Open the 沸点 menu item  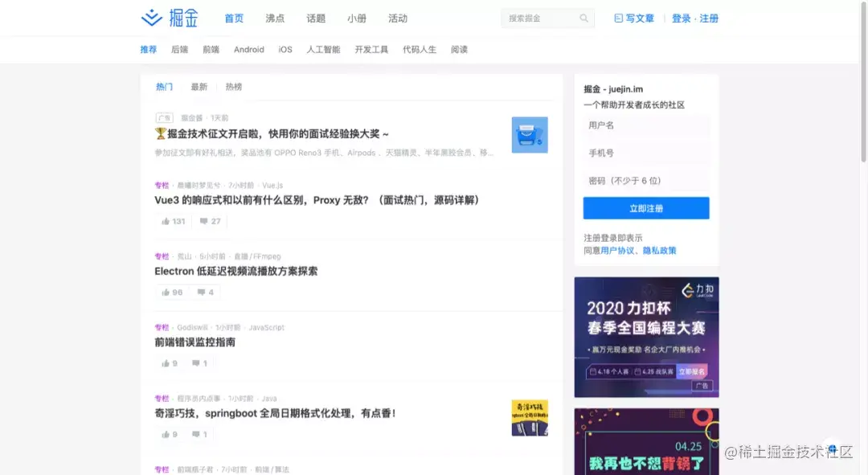coord(275,18)
